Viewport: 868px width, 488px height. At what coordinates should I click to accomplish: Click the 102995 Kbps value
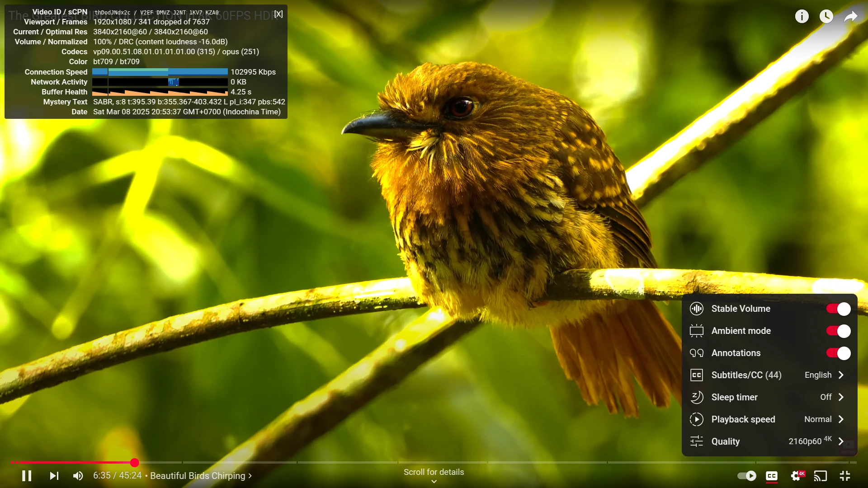coord(253,72)
